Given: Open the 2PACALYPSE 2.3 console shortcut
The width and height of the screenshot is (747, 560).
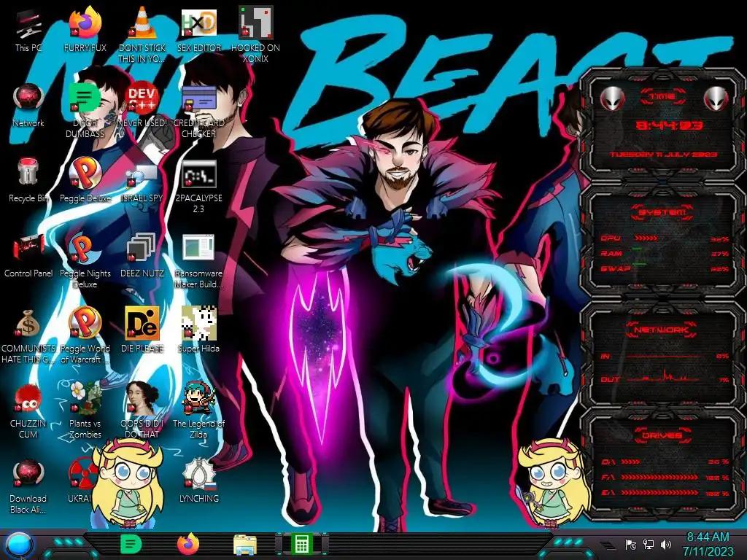Looking at the screenshot, I should pos(198,184).
